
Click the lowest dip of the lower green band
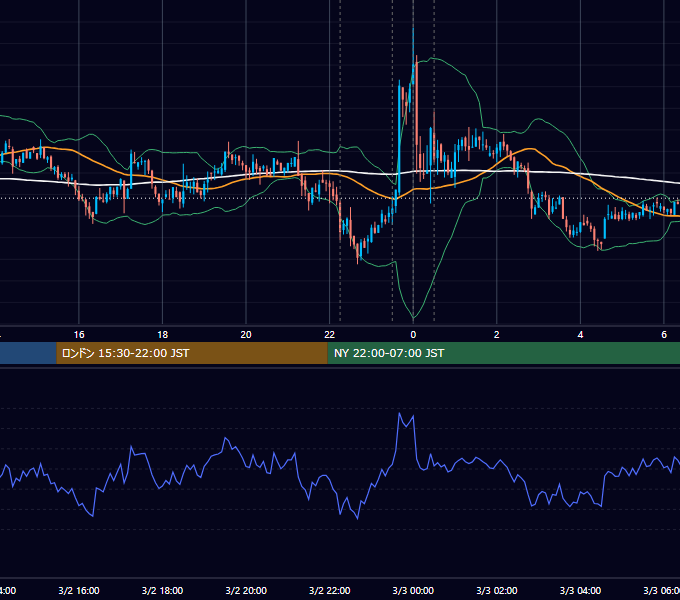413,318
